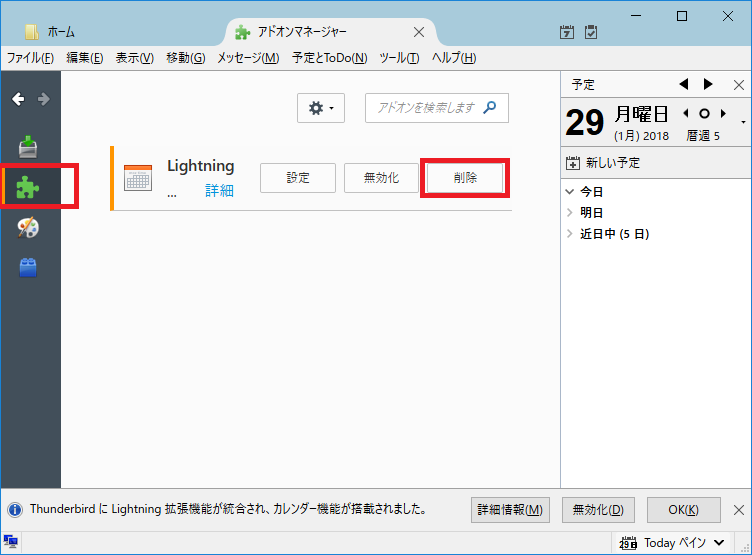Click the network status icon in the status bar
752x555 pixels.
click(x=11, y=542)
